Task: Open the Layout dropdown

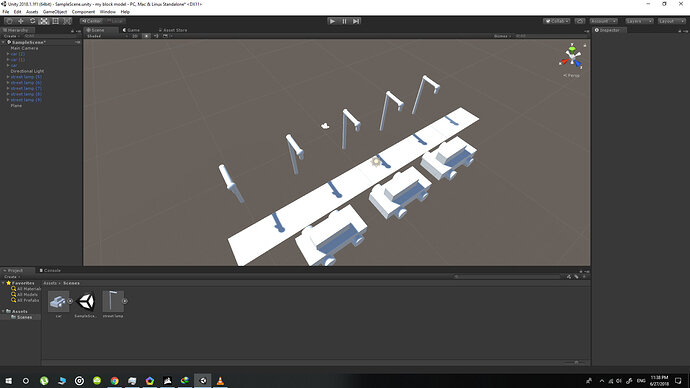Action: coord(672,21)
